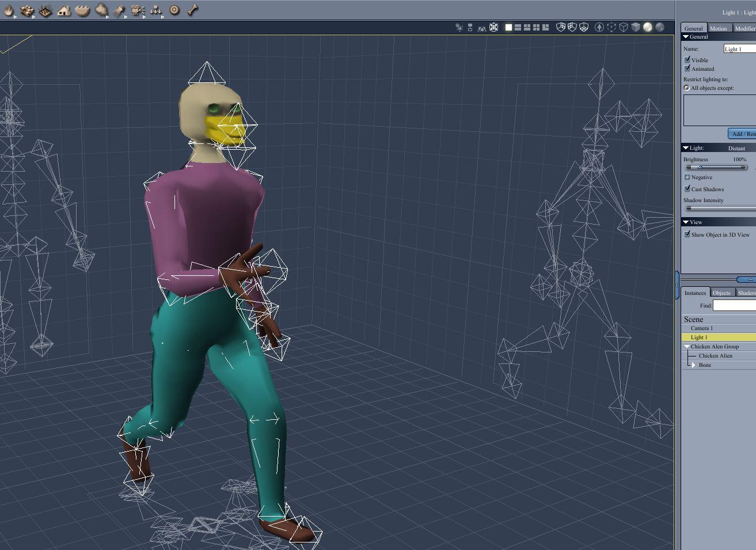Toggle Show Object in 3D View checkbox
The width and height of the screenshot is (756, 550).
687,234
